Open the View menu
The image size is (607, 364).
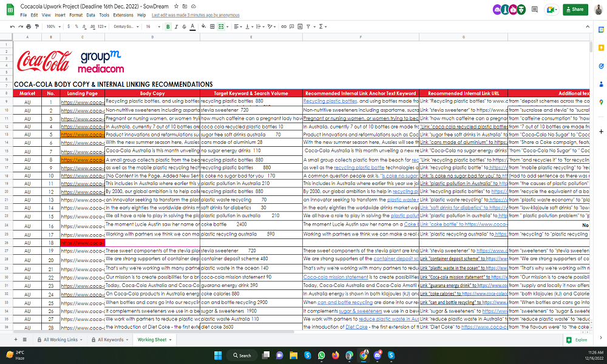coord(46,15)
